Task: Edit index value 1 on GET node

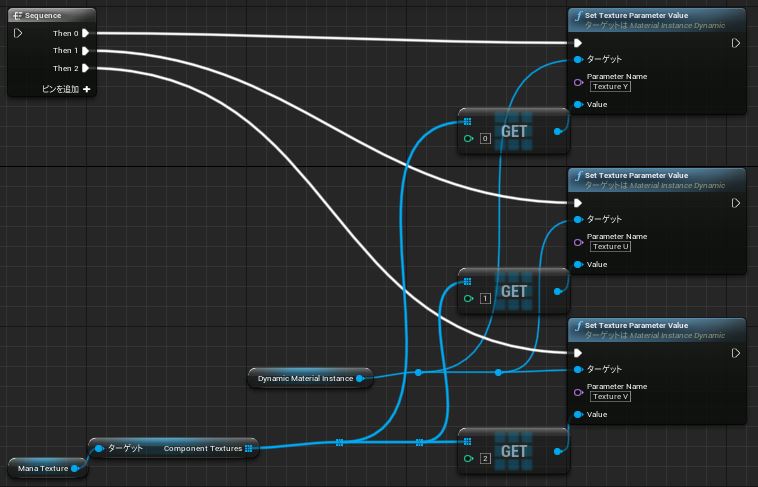Action: pos(485,299)
